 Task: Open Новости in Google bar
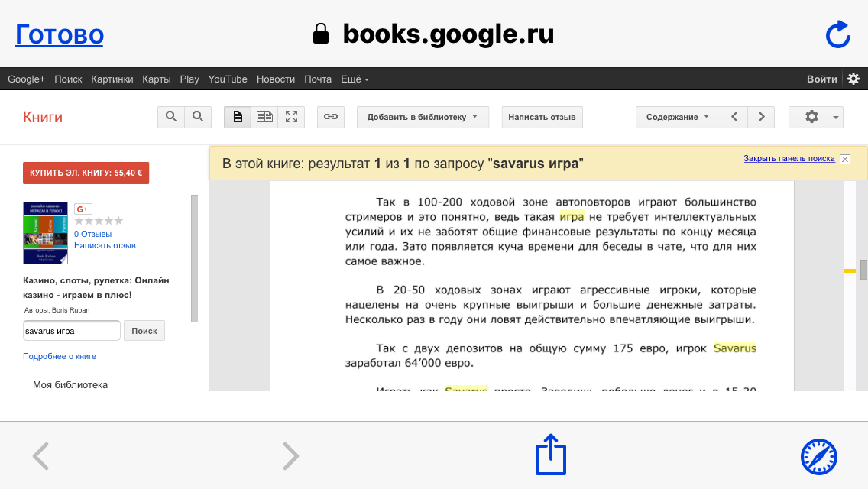tap(276, 79)
